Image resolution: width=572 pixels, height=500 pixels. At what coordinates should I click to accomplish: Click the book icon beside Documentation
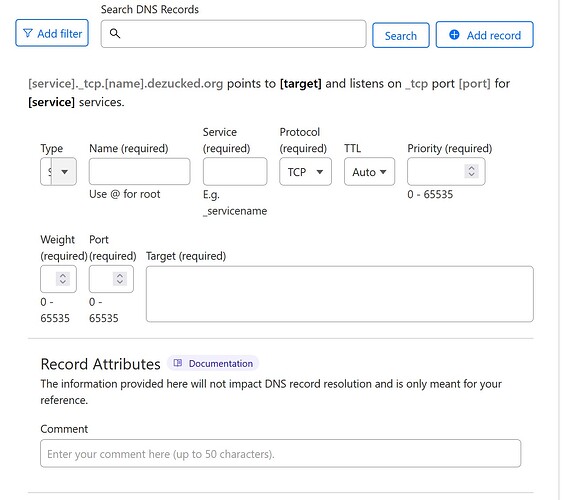pos(178,363)
